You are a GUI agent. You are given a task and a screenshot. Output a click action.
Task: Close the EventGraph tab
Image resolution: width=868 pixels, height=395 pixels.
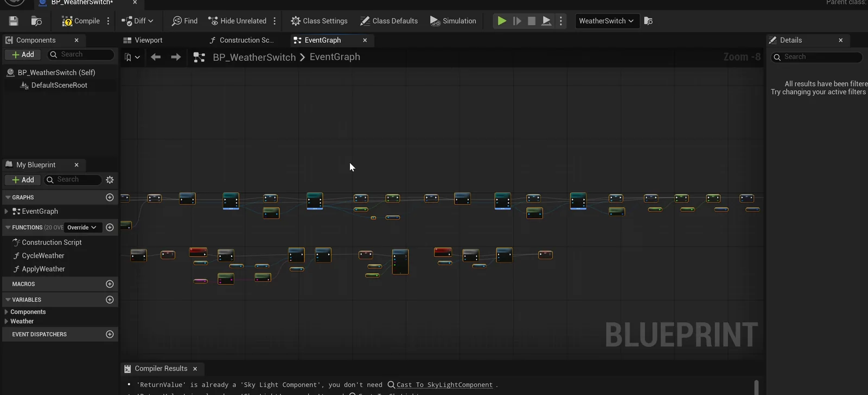(x=365, y=40)
